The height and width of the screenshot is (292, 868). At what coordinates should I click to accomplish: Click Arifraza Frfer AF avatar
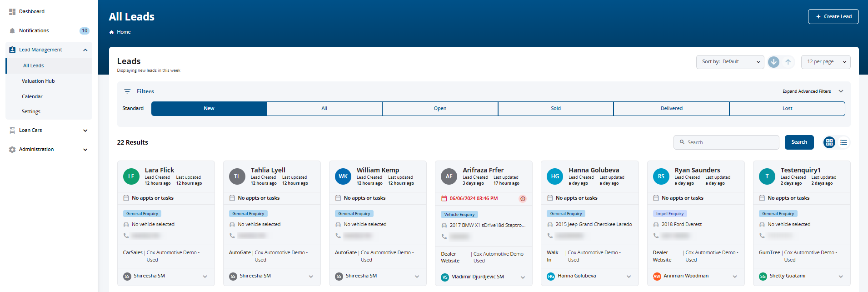tap(449, 176)
